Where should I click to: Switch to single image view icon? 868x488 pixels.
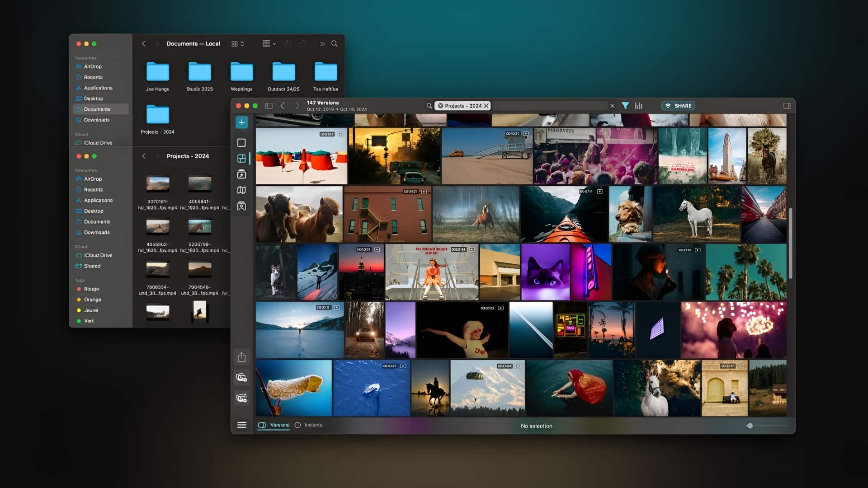[241, 143]
